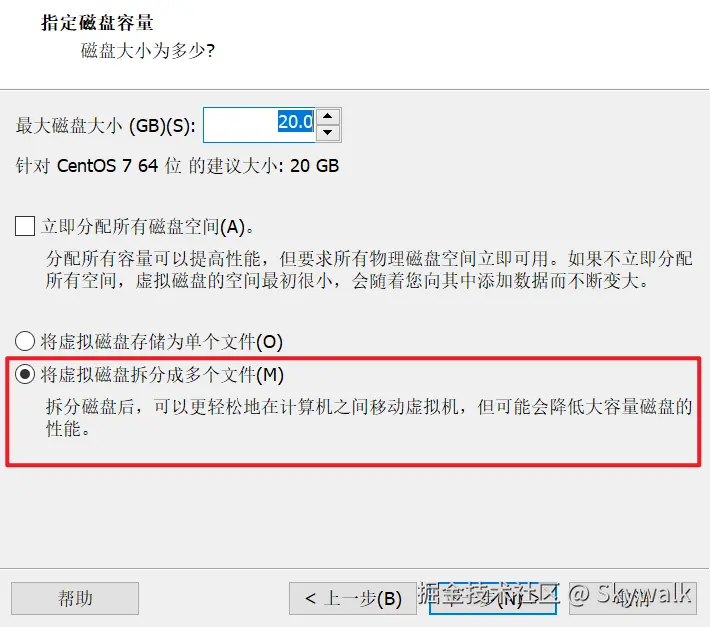Click the 最大磁盘大小 (GB)(S) label
Viewport: 710px width, 627px height.
pyautogui.click(x=106, y=125)
